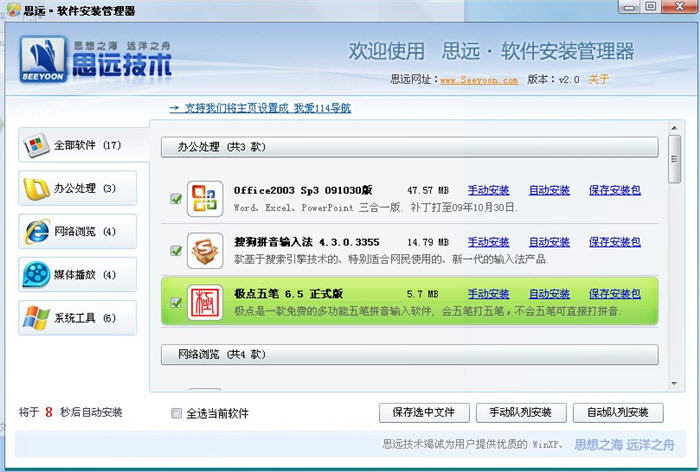Uncheck the 极点五笔 6.5 checkbox
The height and width of the screenshot is (472, 700).
click(x=176, y=302)
